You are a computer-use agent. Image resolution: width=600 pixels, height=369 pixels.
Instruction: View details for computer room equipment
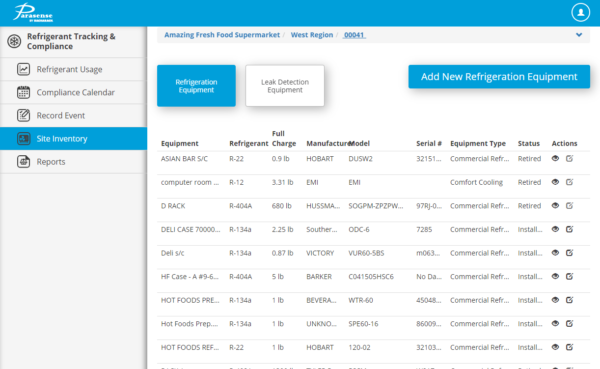pos(555,182)
